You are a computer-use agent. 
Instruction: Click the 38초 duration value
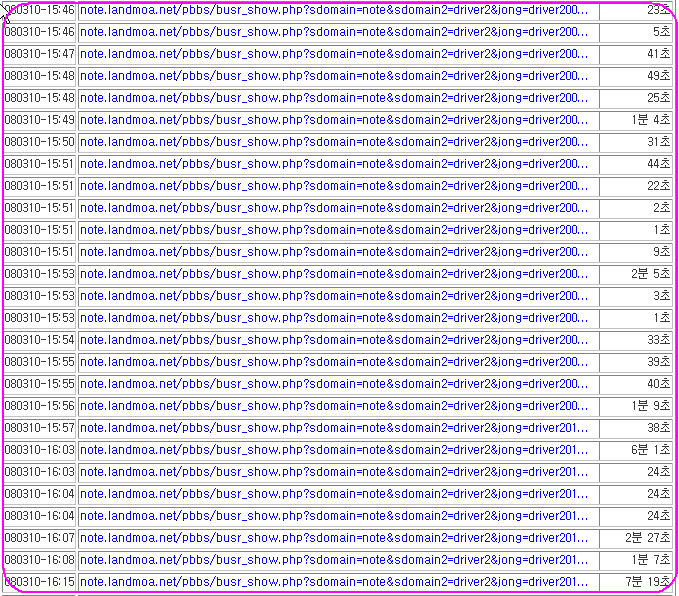pyautogui.click(x=659, y=428)
